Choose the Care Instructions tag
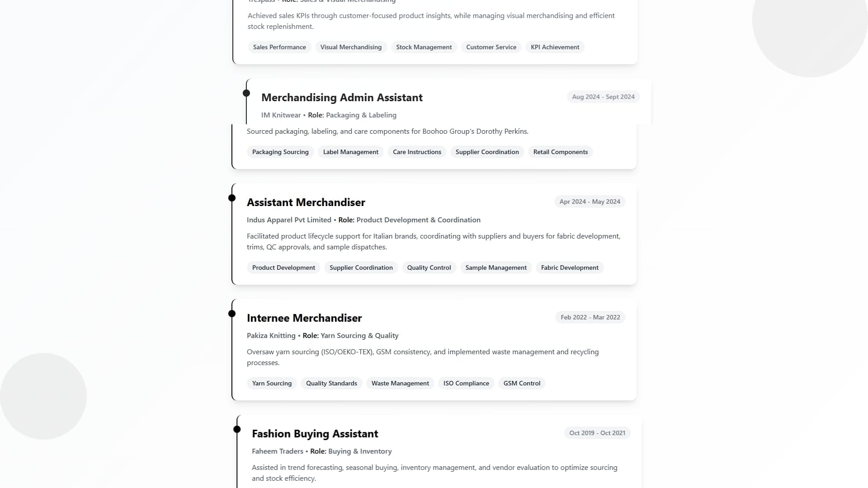The image size is (868, 488). [x=417, y=152]
